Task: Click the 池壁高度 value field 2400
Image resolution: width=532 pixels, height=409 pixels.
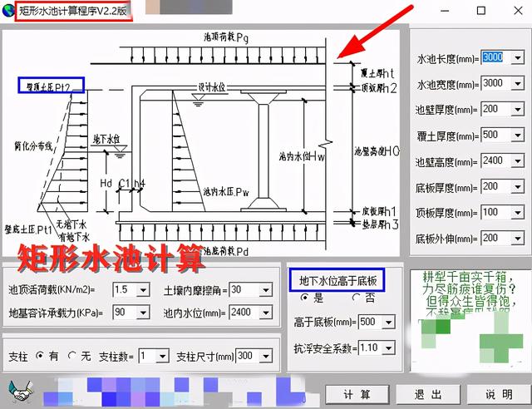Action: [x=496, y=161]
